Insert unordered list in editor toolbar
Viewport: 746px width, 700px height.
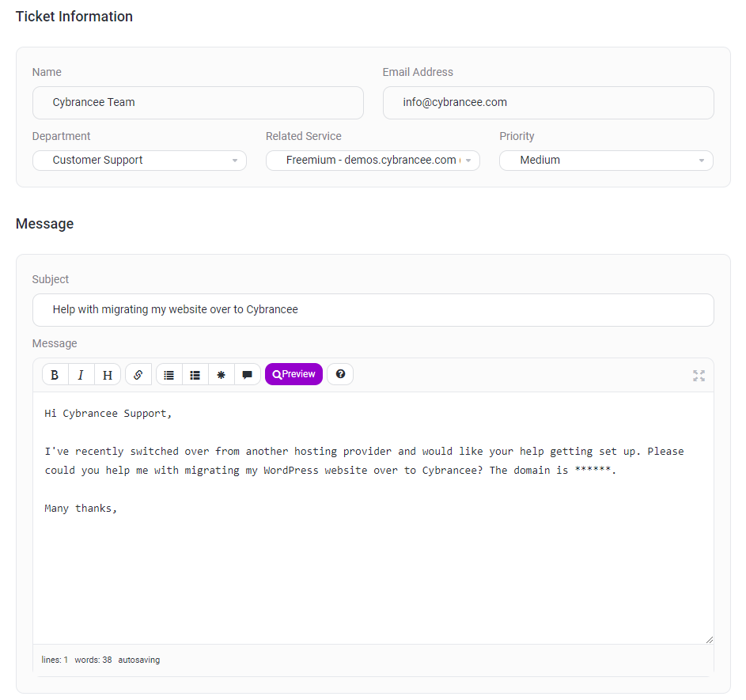169,375
